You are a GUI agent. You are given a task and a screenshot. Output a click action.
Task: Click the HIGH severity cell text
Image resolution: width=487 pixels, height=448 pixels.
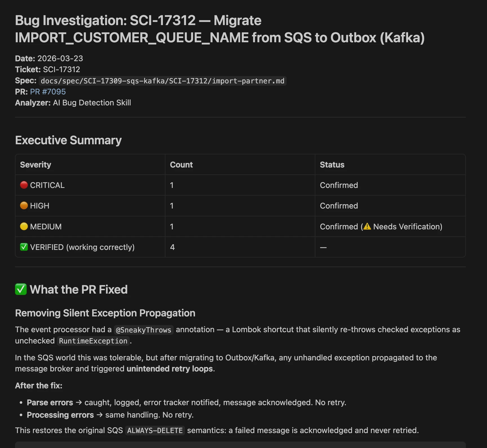(40, 206)
